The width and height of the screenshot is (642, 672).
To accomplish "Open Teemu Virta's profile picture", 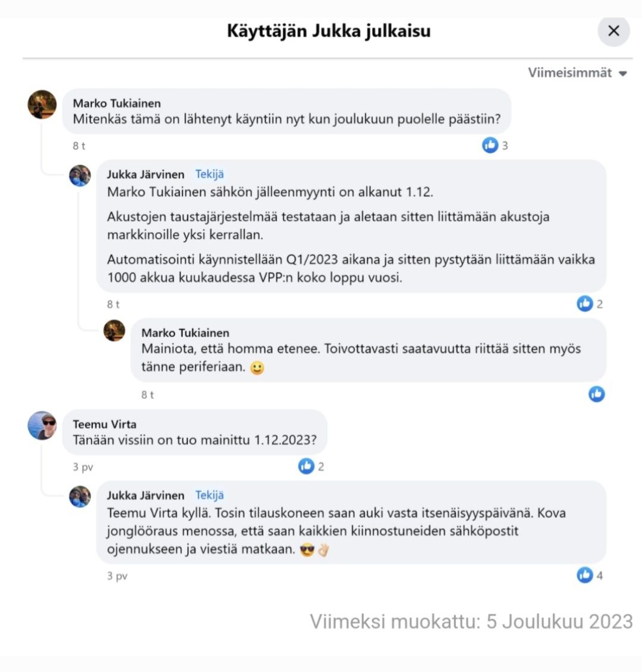I will pos(42,425).
